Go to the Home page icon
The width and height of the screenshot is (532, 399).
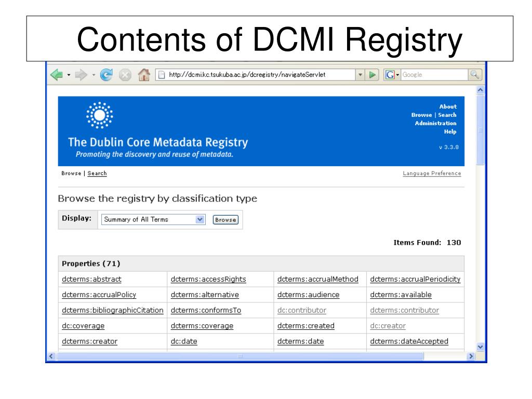(144, 75)
